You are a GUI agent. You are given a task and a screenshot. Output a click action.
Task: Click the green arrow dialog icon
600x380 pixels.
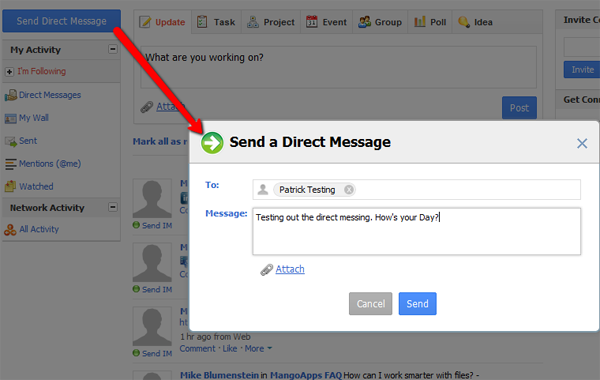pos(212,143)
